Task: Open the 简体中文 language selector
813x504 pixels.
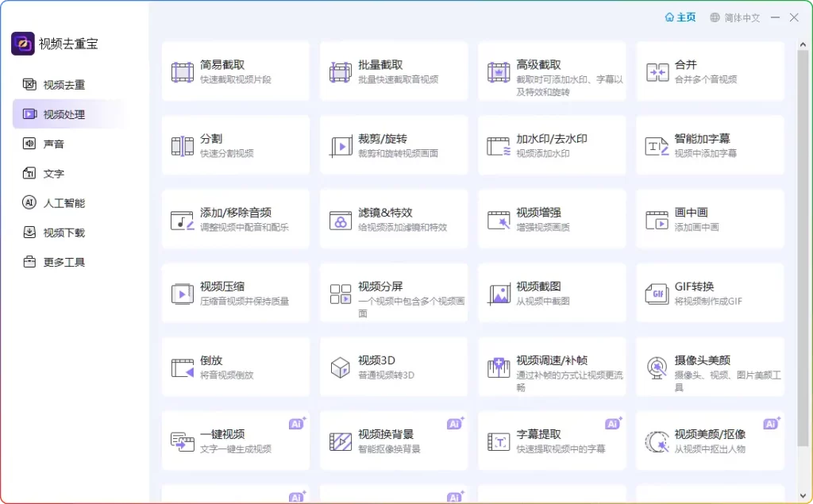Action: (737, 17)
